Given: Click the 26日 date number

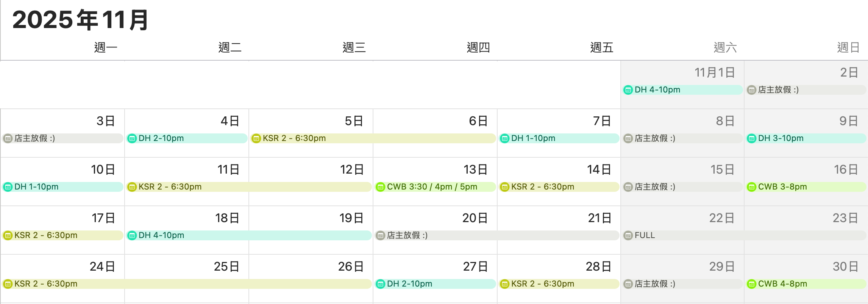Looking at the screenshot, I should click(351, 266).
